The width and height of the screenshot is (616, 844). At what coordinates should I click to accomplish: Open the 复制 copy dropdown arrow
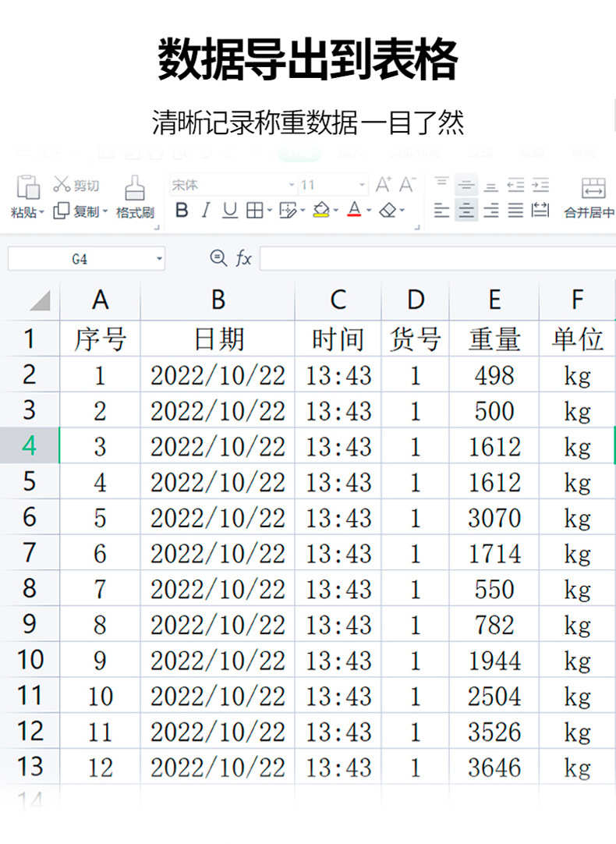point(105,211)
